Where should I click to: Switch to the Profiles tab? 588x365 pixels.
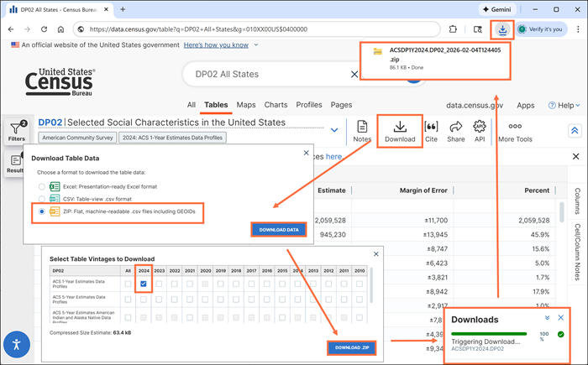309,105
